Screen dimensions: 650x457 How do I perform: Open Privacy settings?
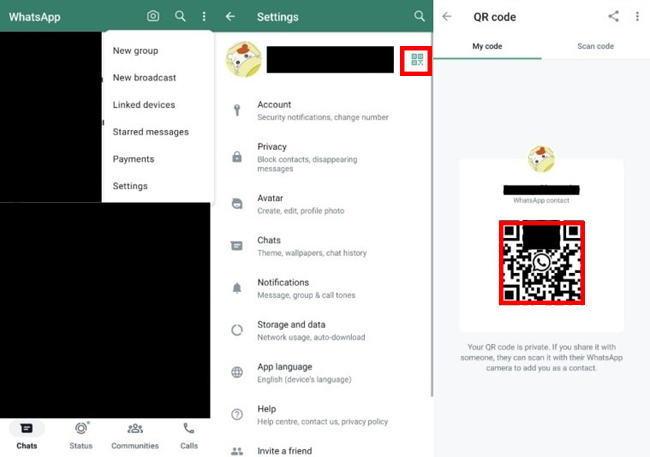[323, 157]
